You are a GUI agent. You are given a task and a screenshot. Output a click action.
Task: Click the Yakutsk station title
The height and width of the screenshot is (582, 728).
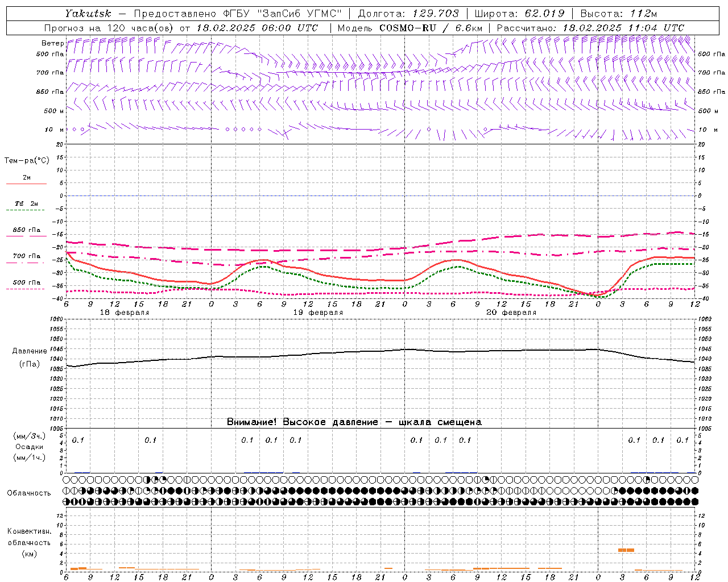[x=88, y=14]
